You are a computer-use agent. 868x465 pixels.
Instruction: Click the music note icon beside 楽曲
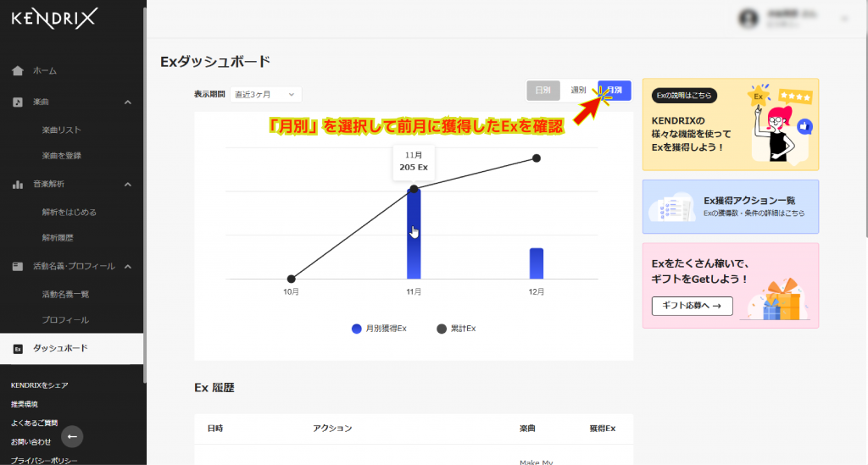(x=18, y=102)
